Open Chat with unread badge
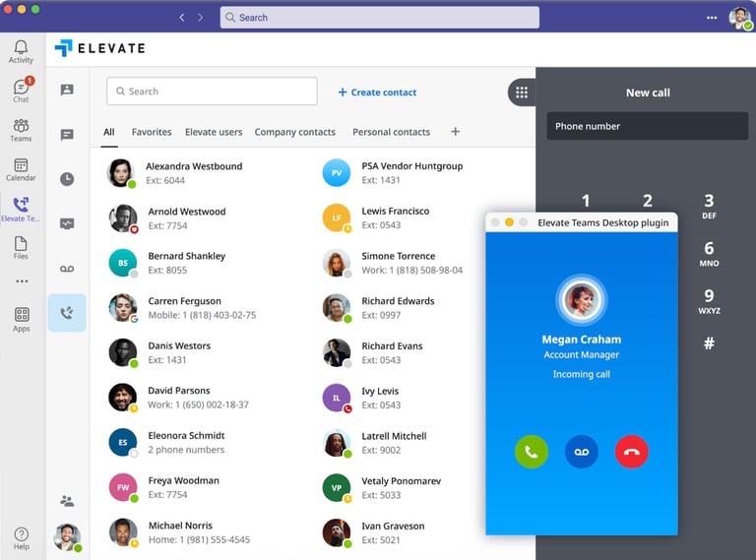 pyautogui.click(x=22, y=91)
